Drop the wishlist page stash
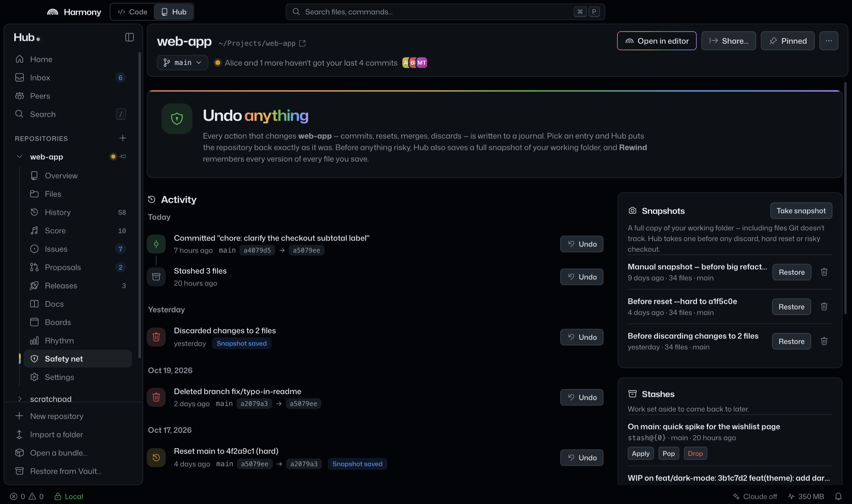This screenshot has width=852, height=504. pyautogui.click(x=695, y=453)
